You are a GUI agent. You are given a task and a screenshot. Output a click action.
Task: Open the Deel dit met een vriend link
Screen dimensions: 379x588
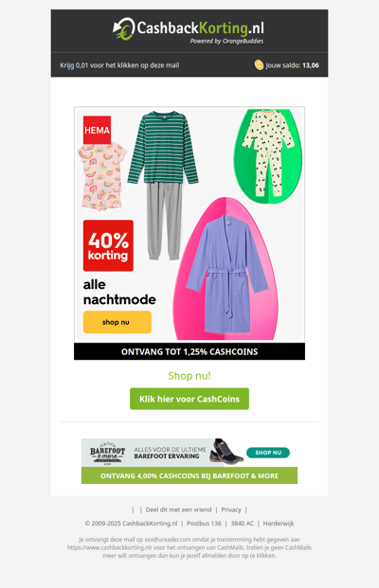tap(179, 509)
